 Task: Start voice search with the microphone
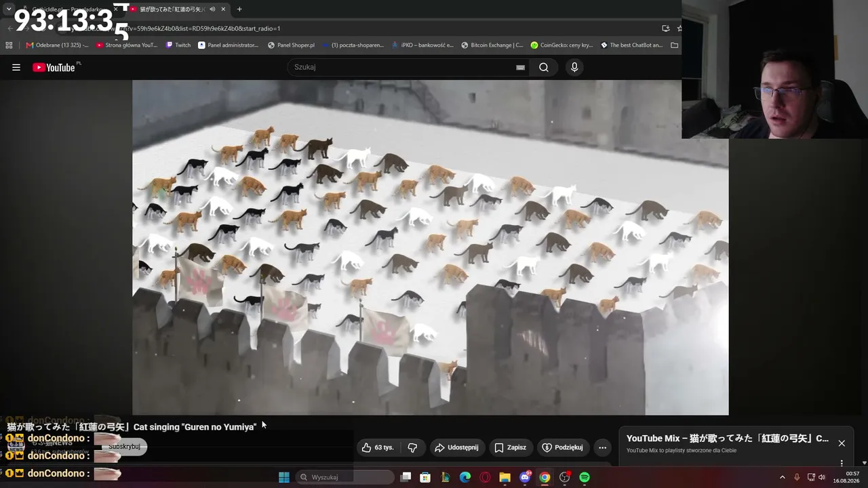574,67
